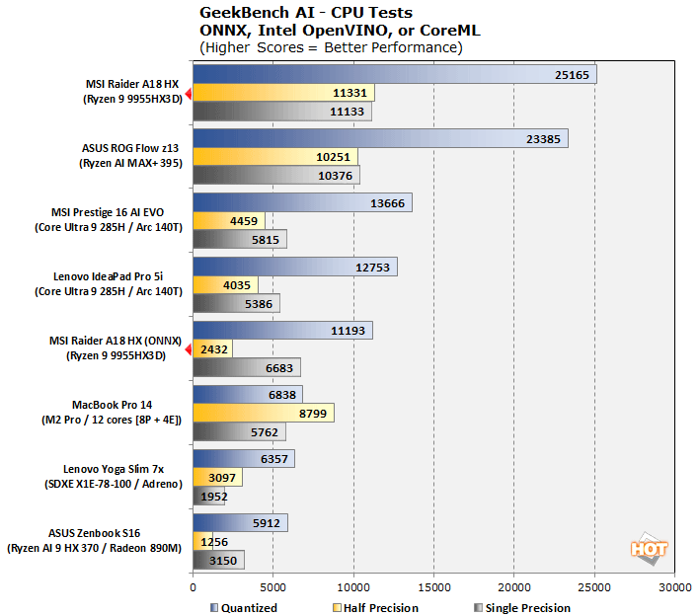Click the value 1952
The height and width of the screenshot is (616, 699).
click(x=214, y=497)
